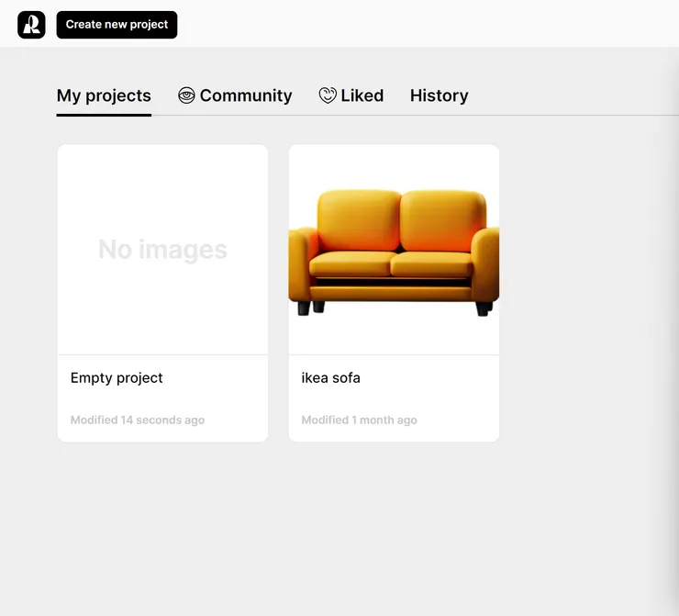Click the "Empty project" title text
The image size is (679, 616).
click(117, 377)
